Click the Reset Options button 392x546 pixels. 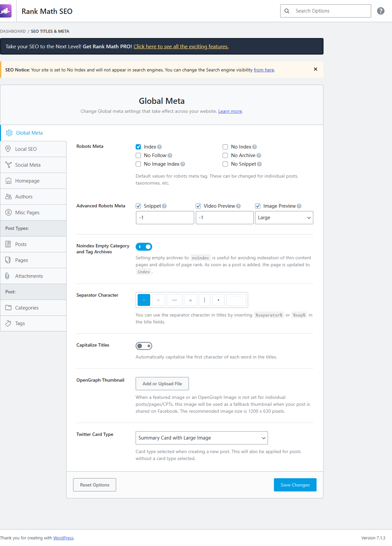pyautogui.click(x=95, y=485)
